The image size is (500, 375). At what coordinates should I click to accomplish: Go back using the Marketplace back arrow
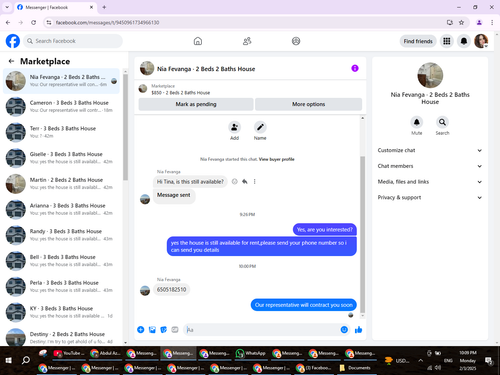point(11,61)
